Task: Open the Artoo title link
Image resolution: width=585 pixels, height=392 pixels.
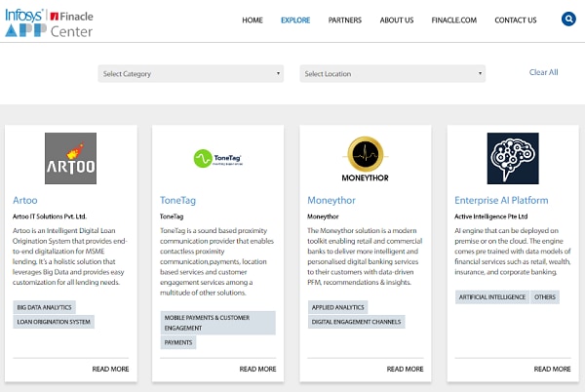Action: click(25, 200)
